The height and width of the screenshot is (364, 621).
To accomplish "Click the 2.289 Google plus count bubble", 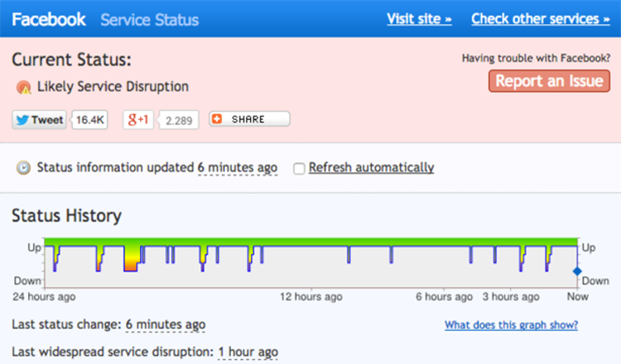I will (x=179, y=121).
